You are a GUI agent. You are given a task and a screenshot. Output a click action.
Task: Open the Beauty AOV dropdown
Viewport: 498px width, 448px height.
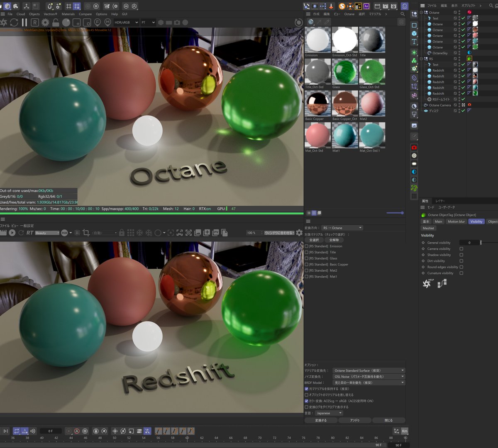pyautogui.click(x=47, y=233)
